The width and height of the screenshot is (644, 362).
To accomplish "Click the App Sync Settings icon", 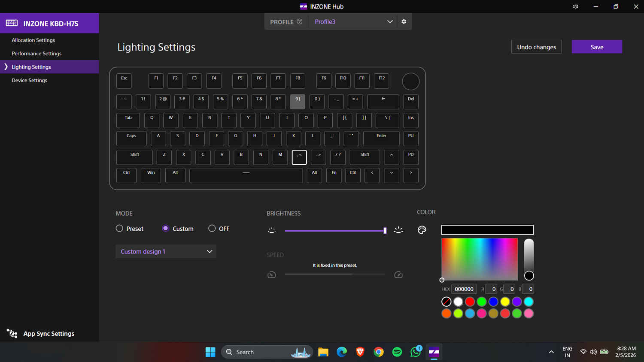I will 12,333.
